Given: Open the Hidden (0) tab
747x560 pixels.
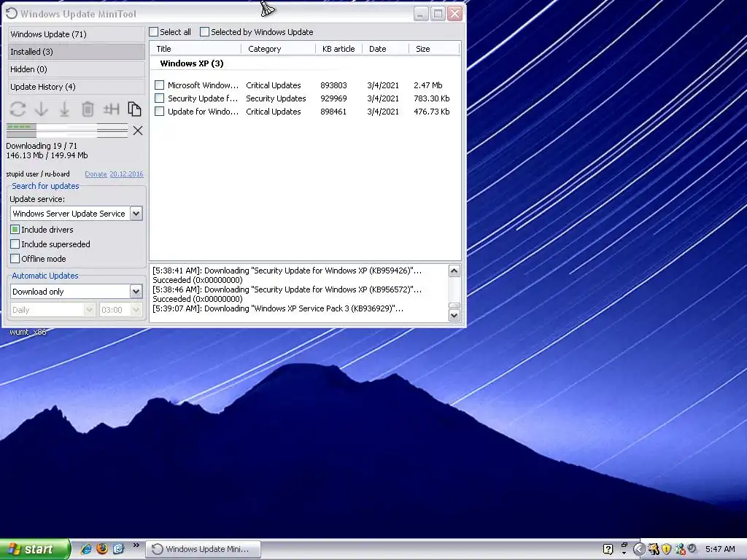Looking at the screenshot, I should tap(76, 69).
